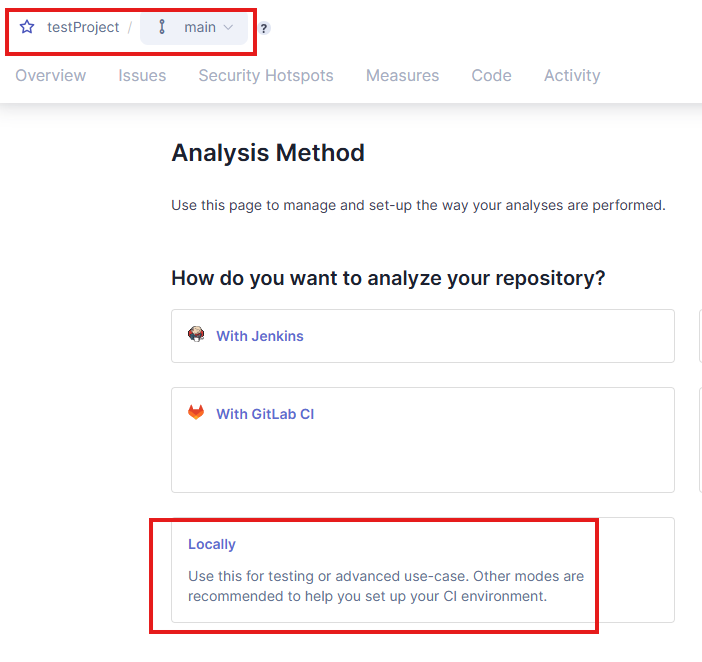This screenshot has width=702, height=662.
Task: Click the GitLab fox logo
Action: (x=196, y=412)
